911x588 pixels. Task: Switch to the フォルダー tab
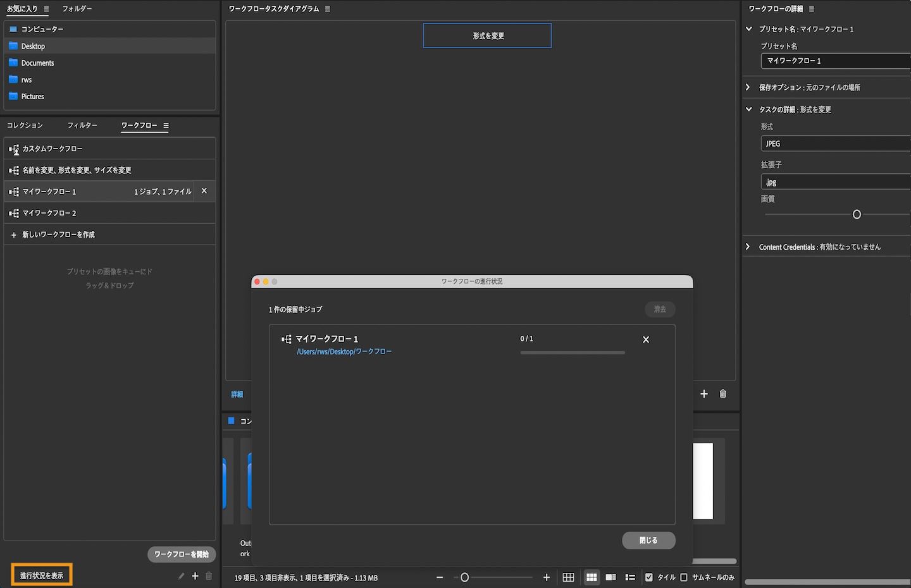pos(77,9)
